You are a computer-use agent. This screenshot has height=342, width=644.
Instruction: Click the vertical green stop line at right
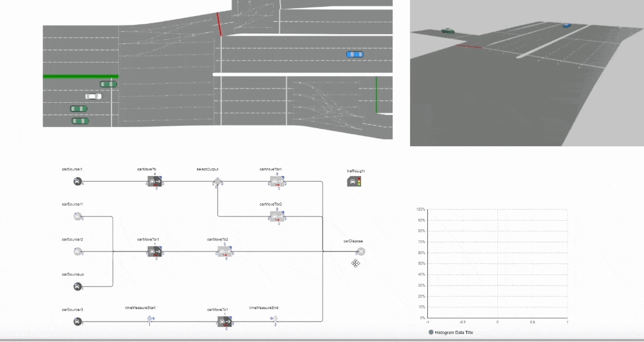point(376,95)
